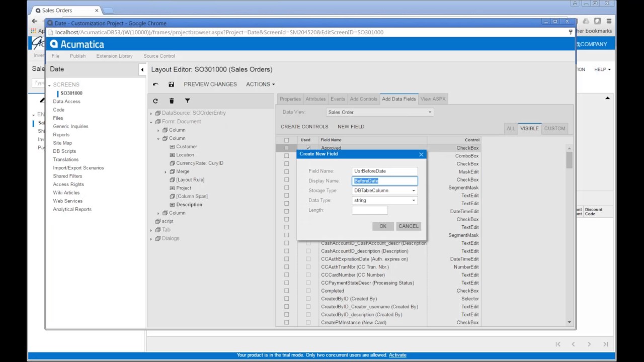Screen dimensions: 644x362
Task: Collapse the Form: Document node
Action: pyautogui.click(x=151, y=122)
